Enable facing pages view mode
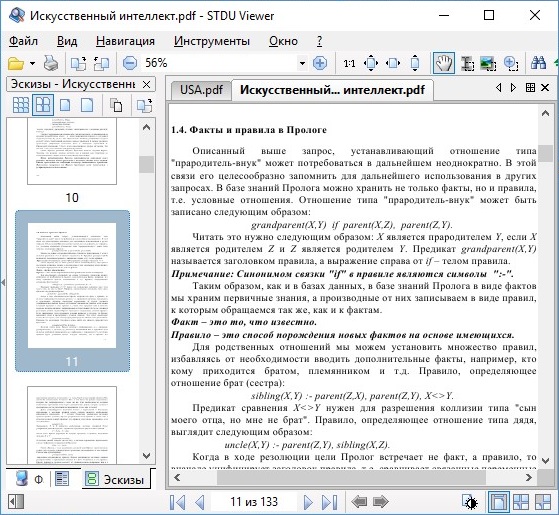 pyautogui.click(x=520, y=502)
